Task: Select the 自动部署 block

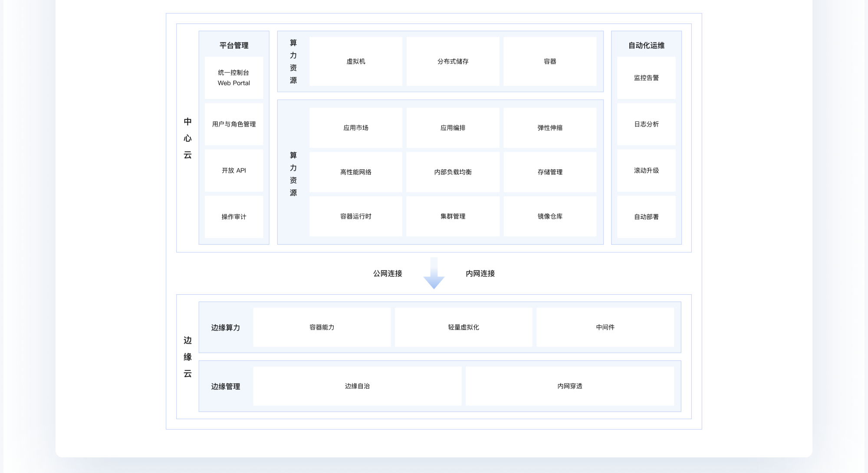Action: 646,217
